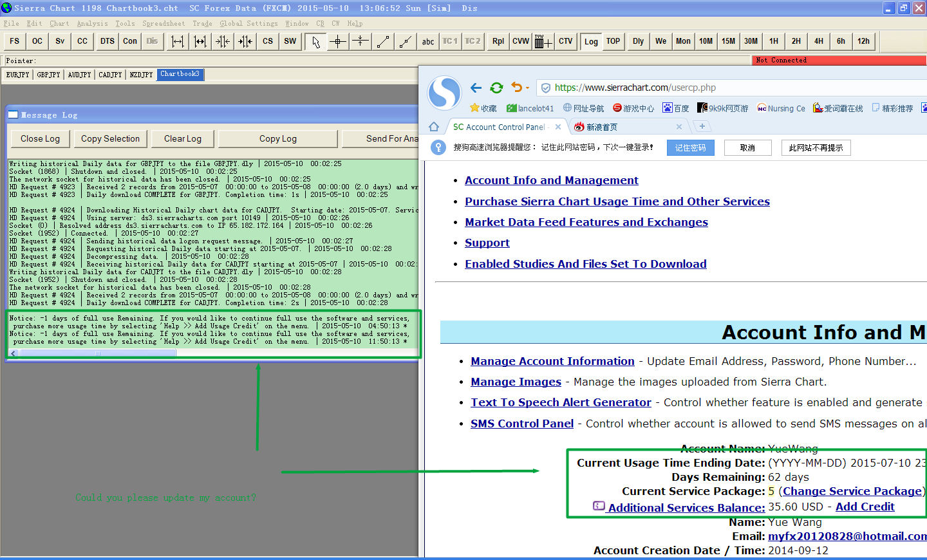Screen dimensions: 927x560
Task: Click the CVW toolbar button
Action: pos(521,41)
